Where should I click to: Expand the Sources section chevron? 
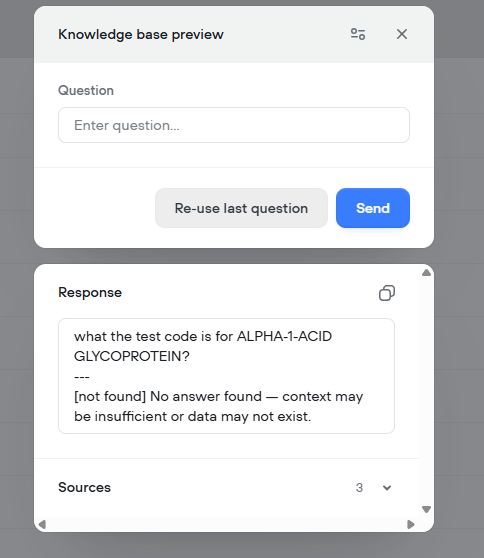point(387,488)
